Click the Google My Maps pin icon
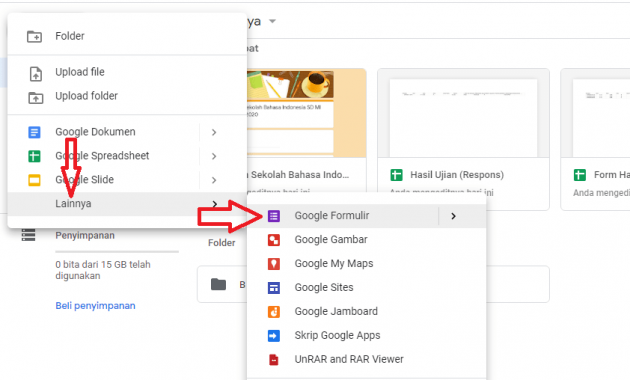Viewport: 630px width, 380px height. point(274,264)
